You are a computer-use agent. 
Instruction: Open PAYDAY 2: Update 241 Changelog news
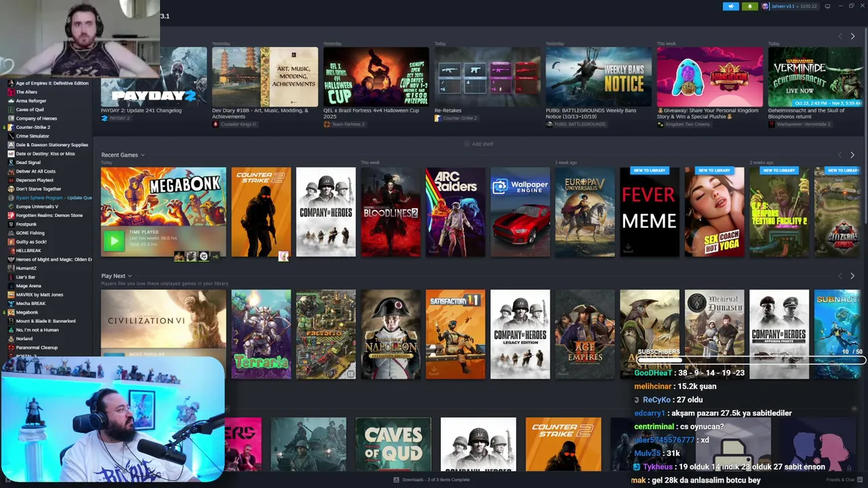[141, 110]
